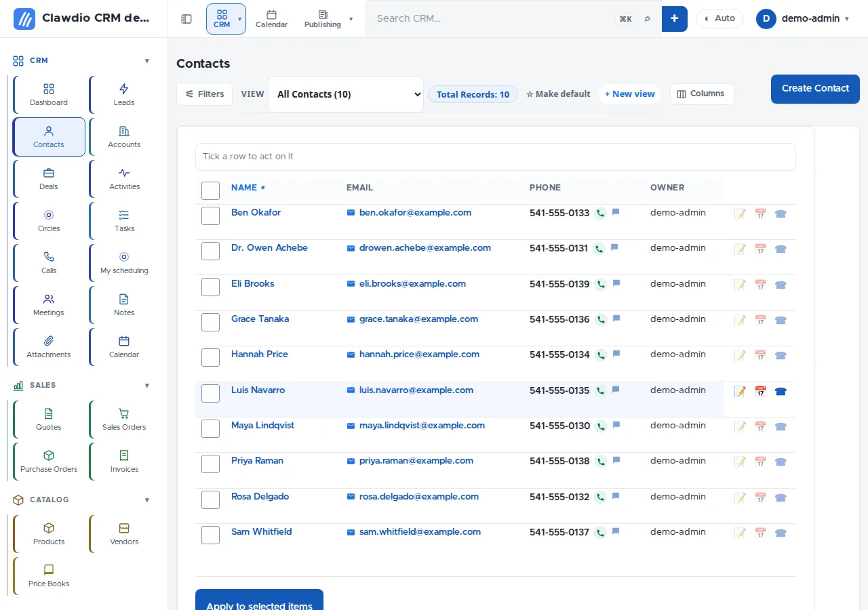Open Sales Orders in the sidebar
868x610 pixels.
tap(124, 420)
